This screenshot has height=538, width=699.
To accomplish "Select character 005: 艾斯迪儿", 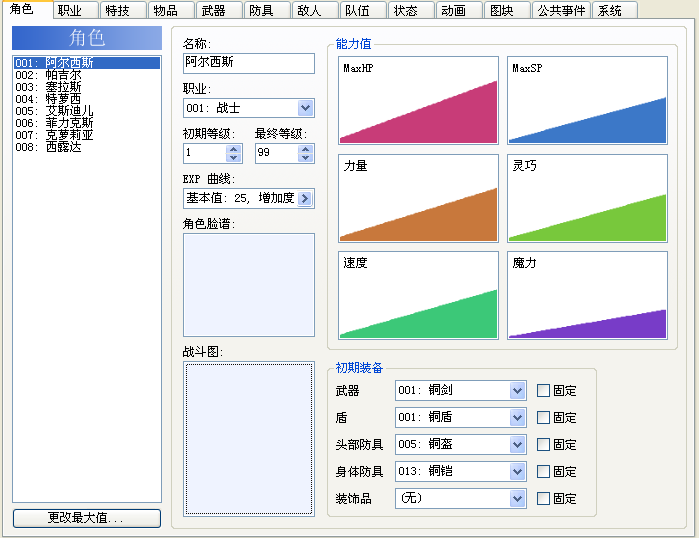I will click(86, 111).
